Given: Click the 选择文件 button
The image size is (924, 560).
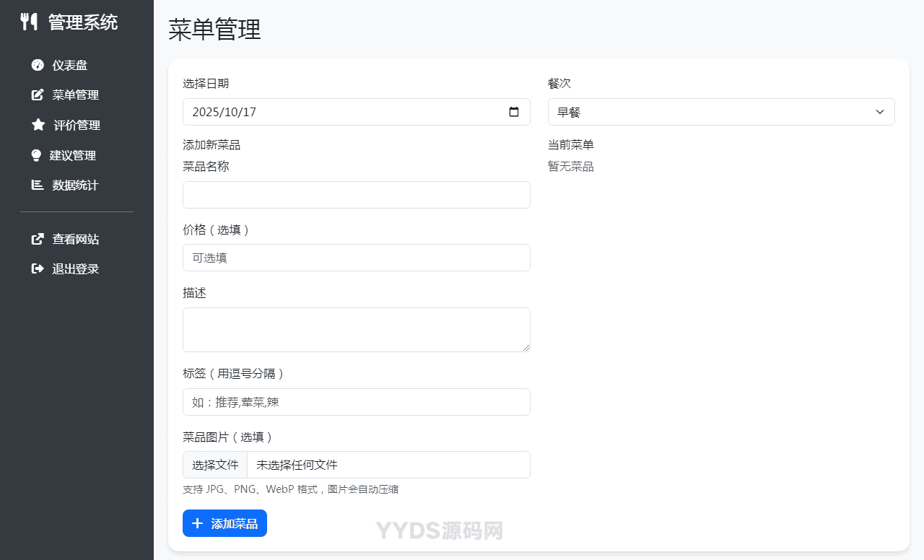Looking at the screenshot, I should coord(215,465).
